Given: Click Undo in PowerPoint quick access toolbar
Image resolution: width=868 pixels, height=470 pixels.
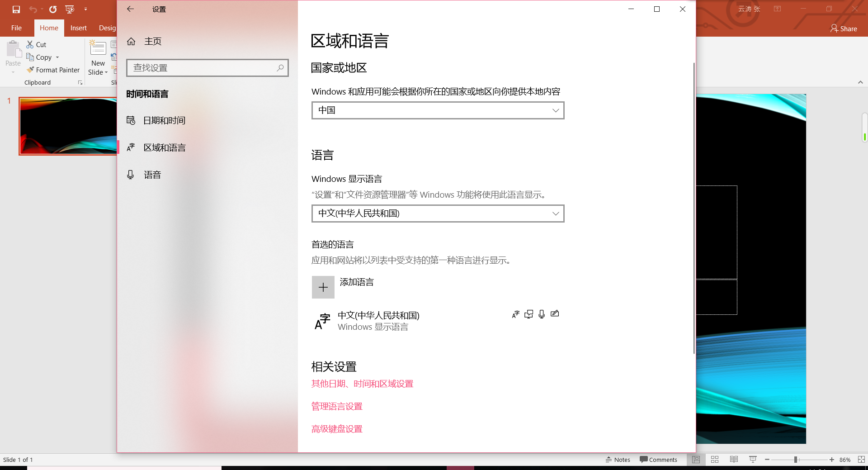Looking at the screenshot, I should [33, 9].
